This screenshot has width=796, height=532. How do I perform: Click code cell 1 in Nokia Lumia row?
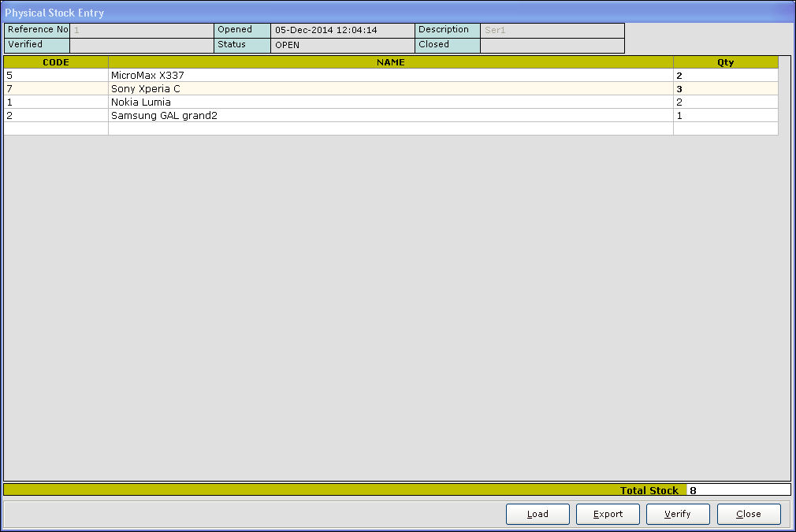56,102
